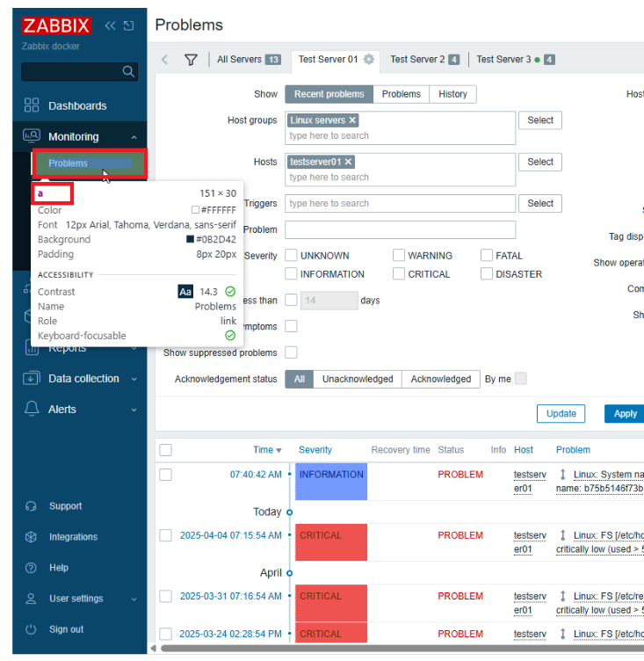The width and height of the screenshot is (644, 661).
Task: Click the Sign out power icon
Action: click(x=31, y=629)
